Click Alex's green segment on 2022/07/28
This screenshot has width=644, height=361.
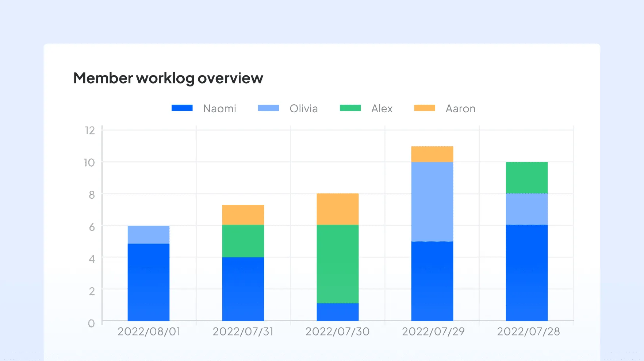pos(526,178)
